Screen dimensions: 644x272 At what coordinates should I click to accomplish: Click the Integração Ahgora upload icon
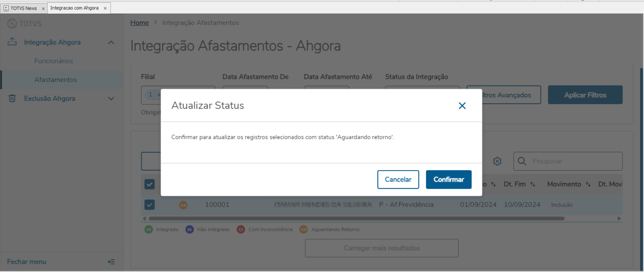click(12, 42)
